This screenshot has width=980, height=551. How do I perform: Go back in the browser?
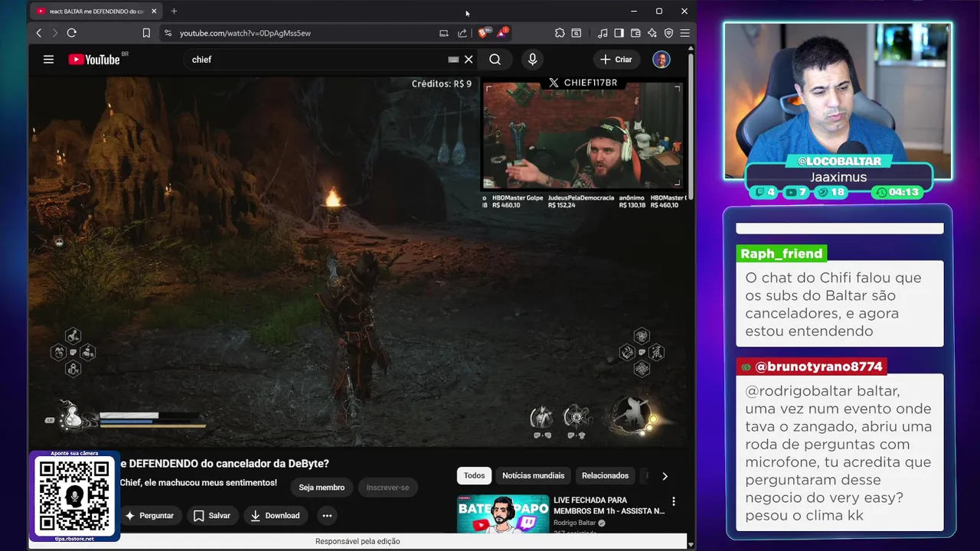pos(39,33)
